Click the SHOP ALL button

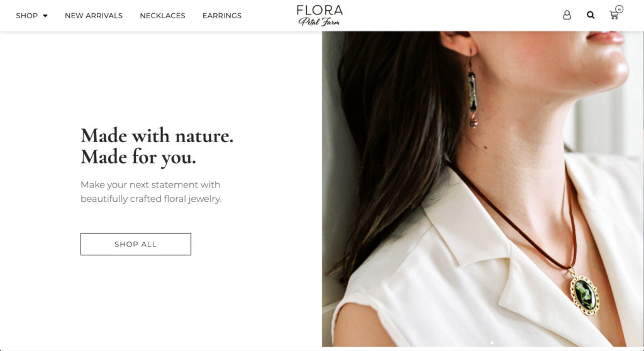click(136, 244)
